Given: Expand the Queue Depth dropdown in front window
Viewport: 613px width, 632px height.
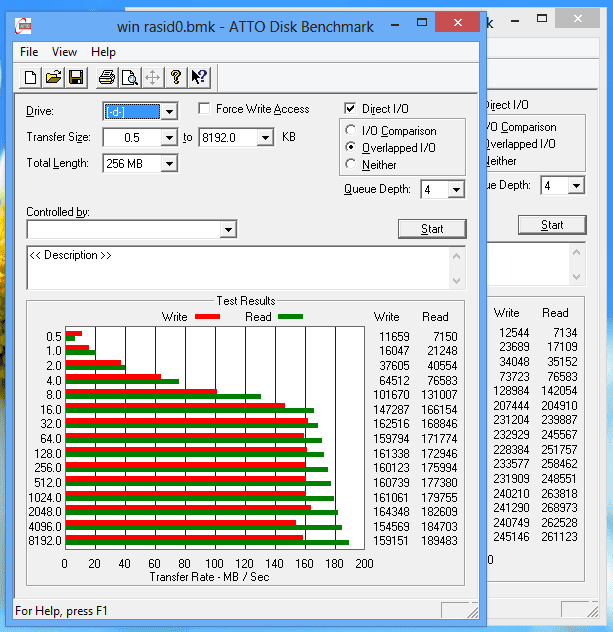Looking at the screenshot, I should 456,189.
